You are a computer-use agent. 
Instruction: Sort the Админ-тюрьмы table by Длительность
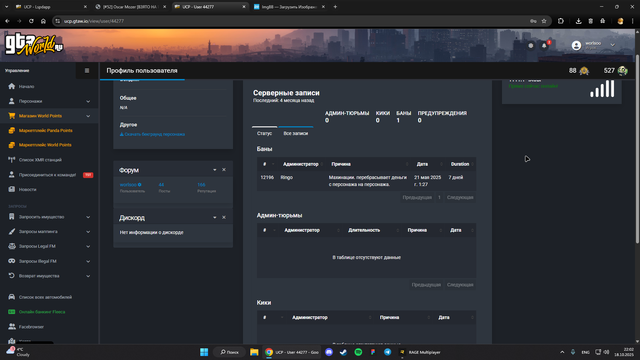point(369,230)
